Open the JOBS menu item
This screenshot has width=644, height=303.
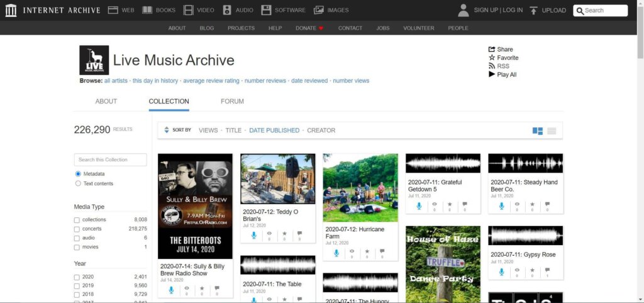pos(383,28)
